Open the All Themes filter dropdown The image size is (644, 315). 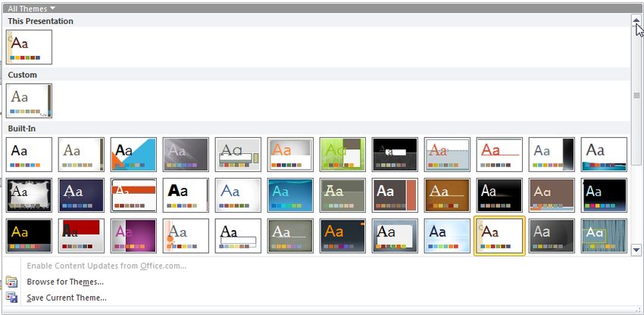click(x=32, y=8)
